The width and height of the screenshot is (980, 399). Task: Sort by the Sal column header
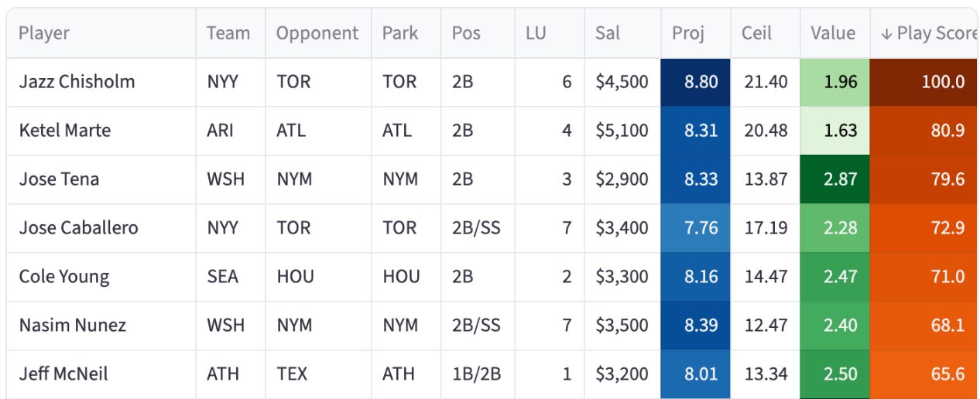608,33
